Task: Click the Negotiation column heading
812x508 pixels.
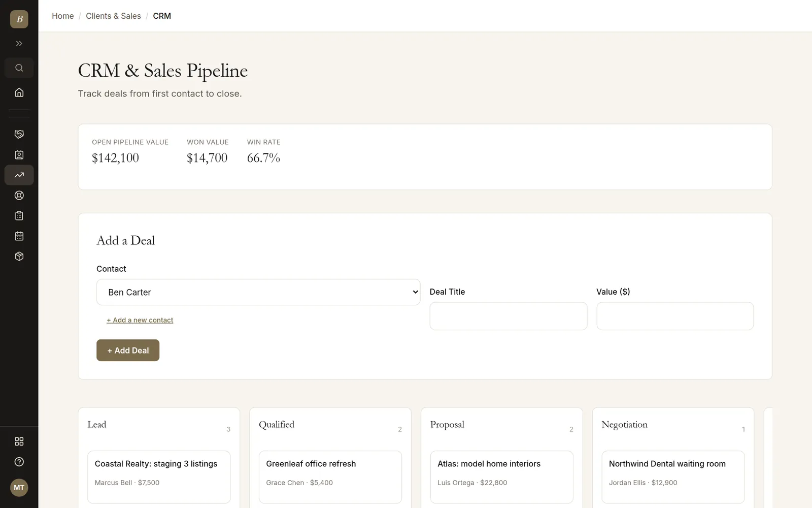Action: coord(624,425)
